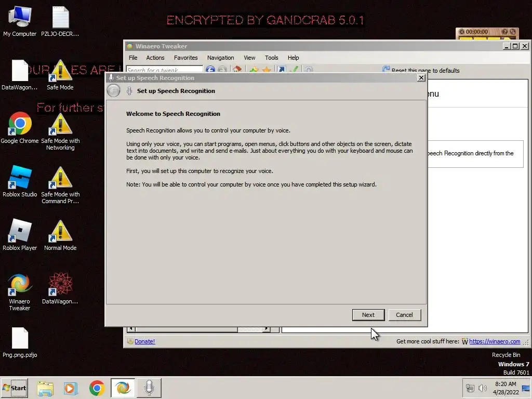Click the blue monitor icon beside clock
The width and height of the screenshot is (532, 399).
[526, 389]
